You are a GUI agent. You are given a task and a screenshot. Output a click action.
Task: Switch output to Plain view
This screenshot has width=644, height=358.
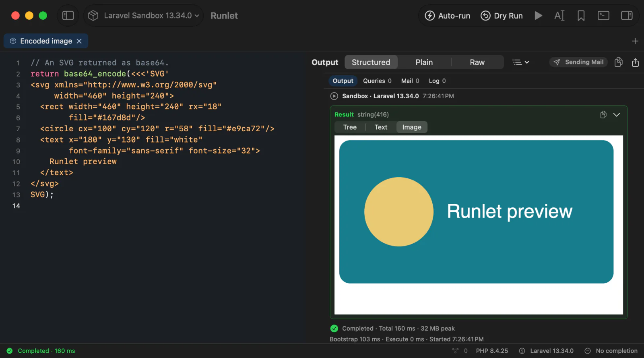(424, 62)
